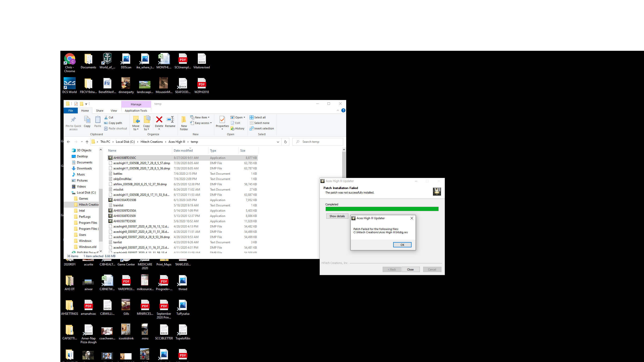Click the Manage contextual tab

(136, 104)
